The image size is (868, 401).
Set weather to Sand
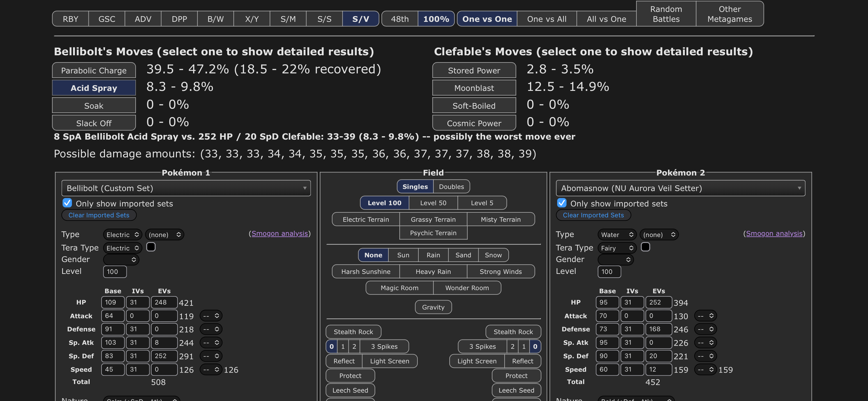pos(463,255)
